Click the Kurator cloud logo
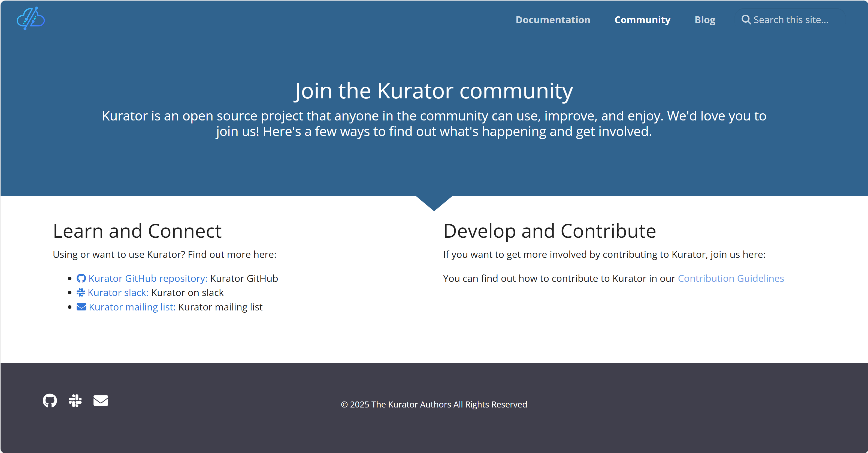 31,19
